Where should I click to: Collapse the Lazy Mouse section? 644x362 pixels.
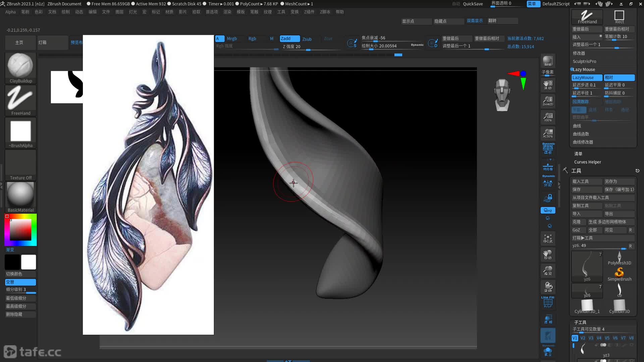point(584,69)
